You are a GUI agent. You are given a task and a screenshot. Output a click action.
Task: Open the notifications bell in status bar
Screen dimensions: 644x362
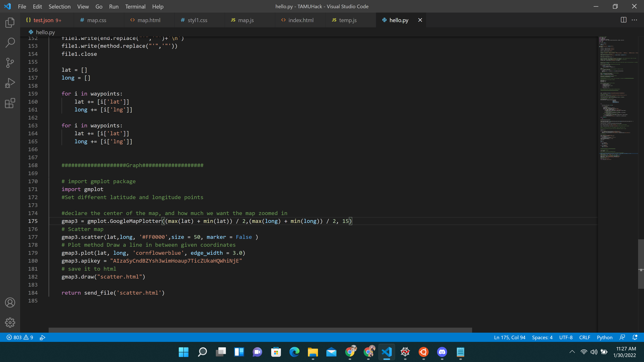(635, 337)
